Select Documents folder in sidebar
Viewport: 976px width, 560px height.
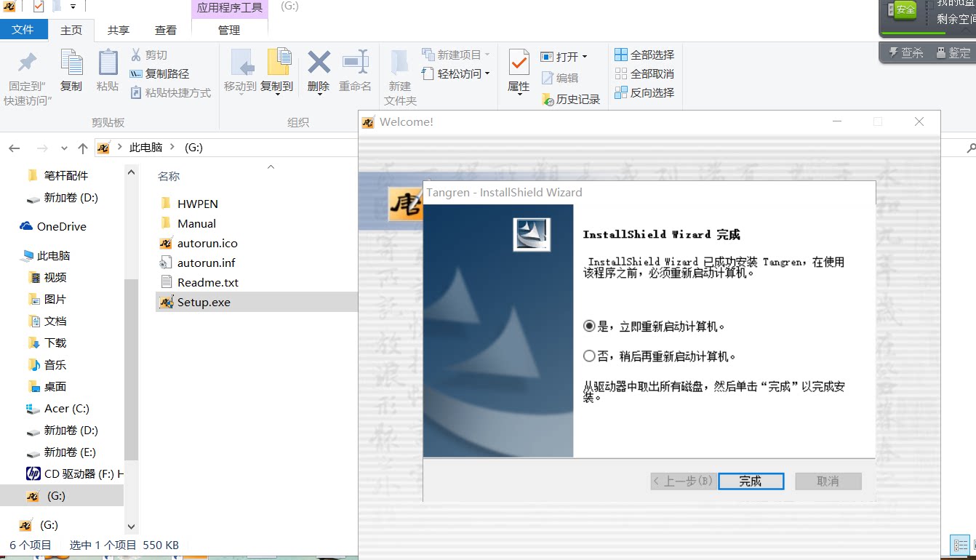(x=48, y=321)
